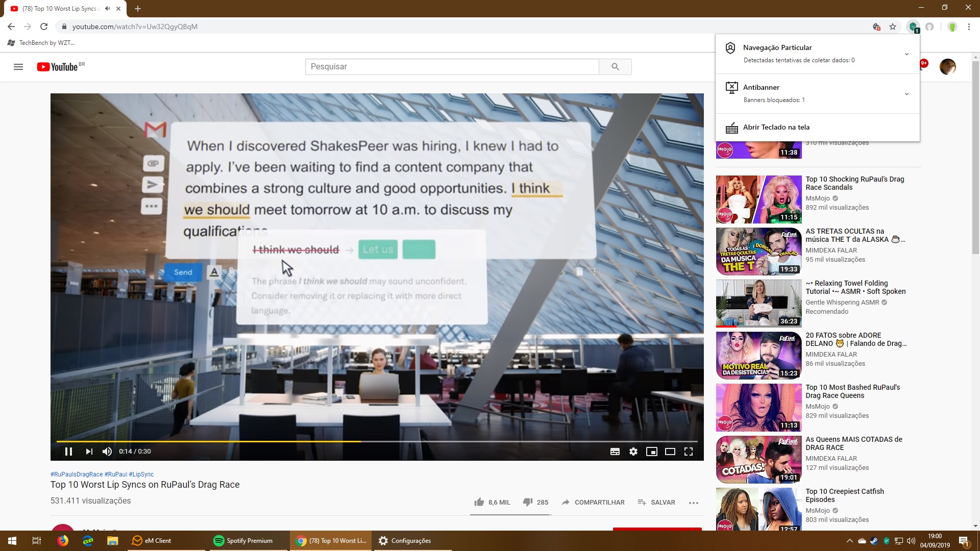Switch to theater mode view
Viewport: 980px width, 551px height.
(x=670, y=452)
